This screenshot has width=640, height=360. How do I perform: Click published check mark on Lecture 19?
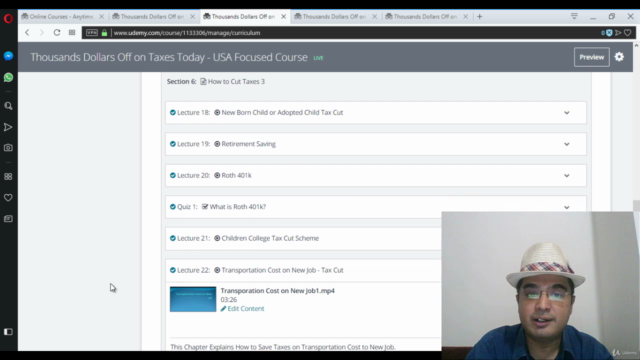point(173,144)
